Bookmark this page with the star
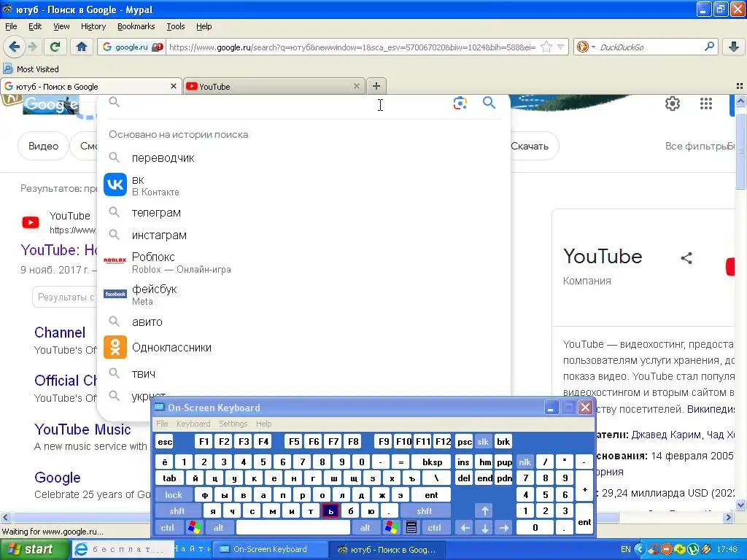Viewport: 747px width, 560px height. point(546,47)
